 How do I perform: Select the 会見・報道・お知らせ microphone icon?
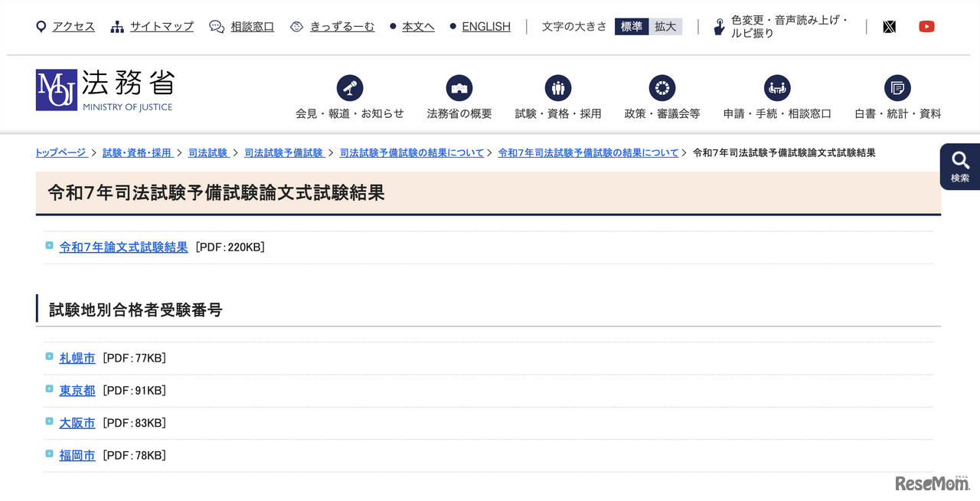click(x=350, y=87)
